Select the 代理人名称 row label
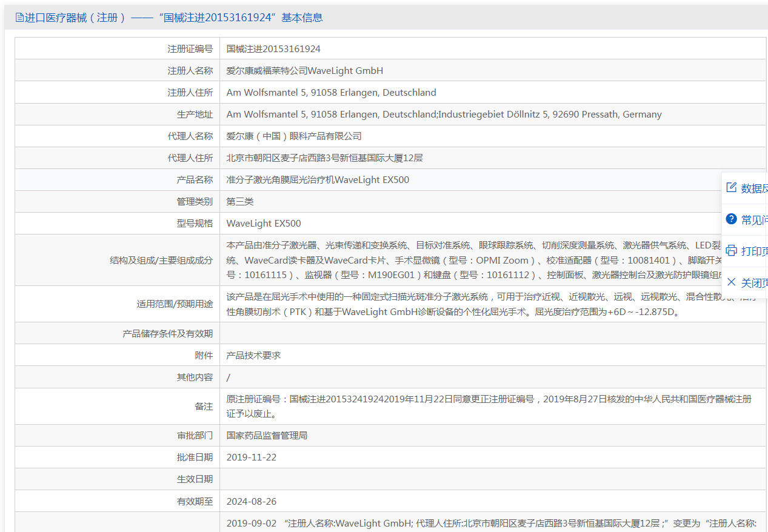768x532 pixels. point(190,136)
